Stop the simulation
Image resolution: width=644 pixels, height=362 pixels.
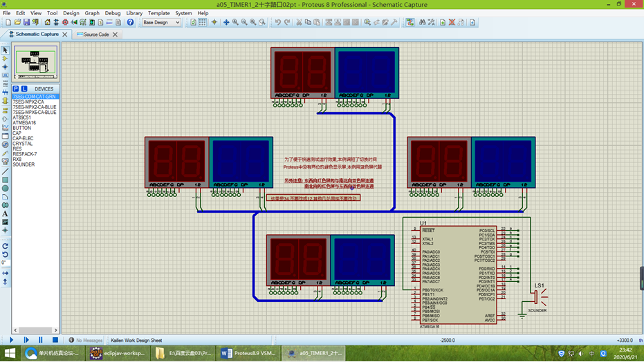[x=55, y=340]
